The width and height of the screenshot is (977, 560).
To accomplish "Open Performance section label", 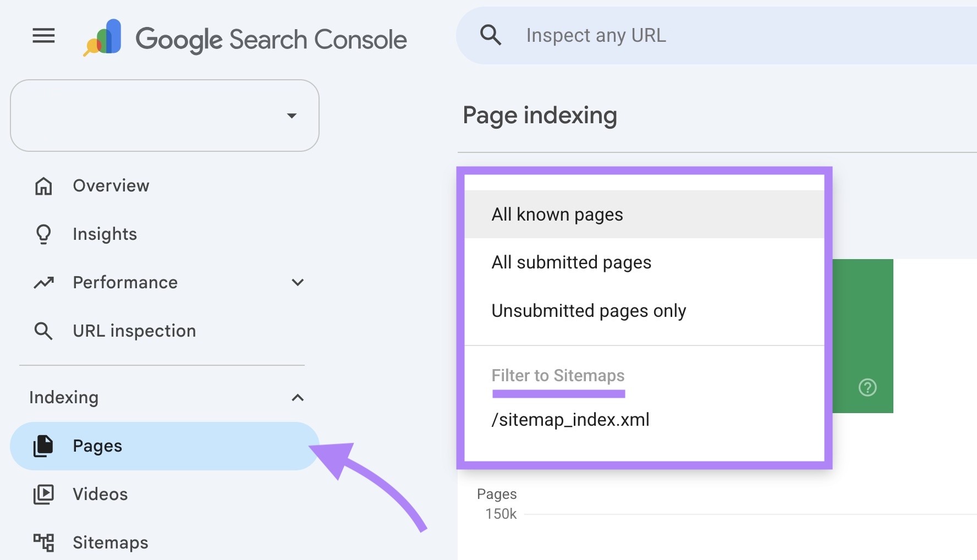I will point(125,282).
